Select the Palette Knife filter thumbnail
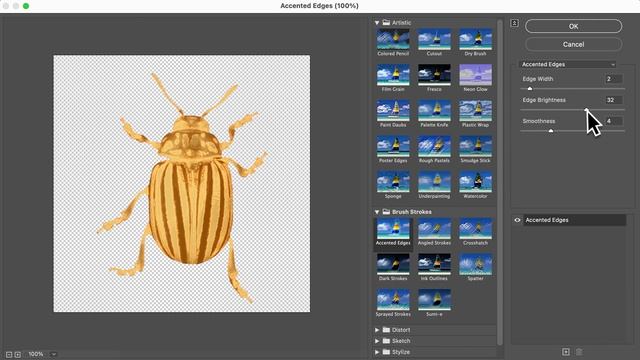The height and width of the screenshot is (360, 640). click(434, 111)
